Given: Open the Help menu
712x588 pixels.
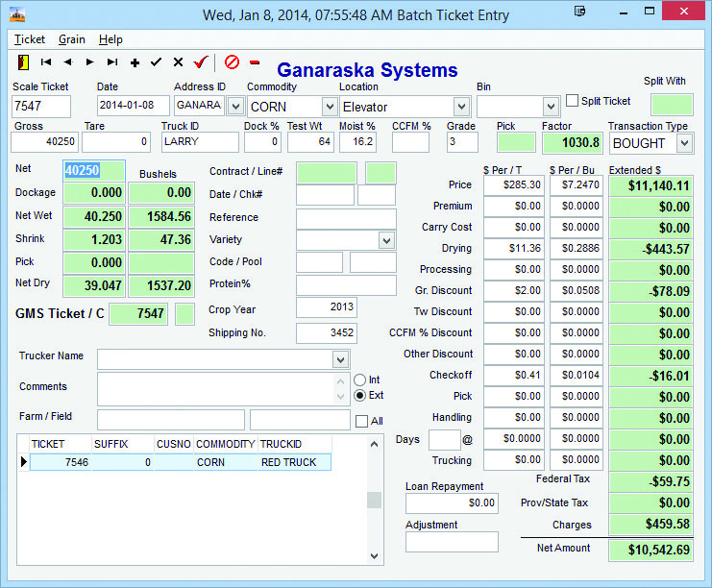Looking at the screenshot, I should pos(110,39).
